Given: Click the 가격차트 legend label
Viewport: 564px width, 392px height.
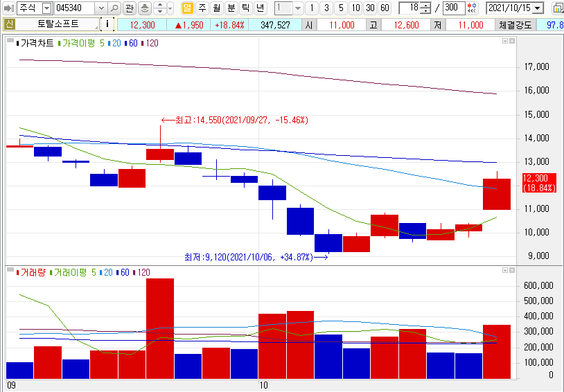Looking at the screenshot, I should pos(35,43).
